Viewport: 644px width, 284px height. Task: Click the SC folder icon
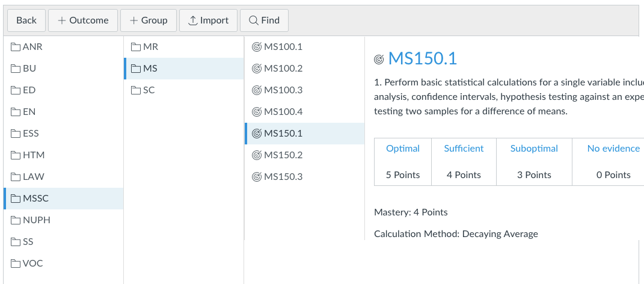(x=136, y=90)
